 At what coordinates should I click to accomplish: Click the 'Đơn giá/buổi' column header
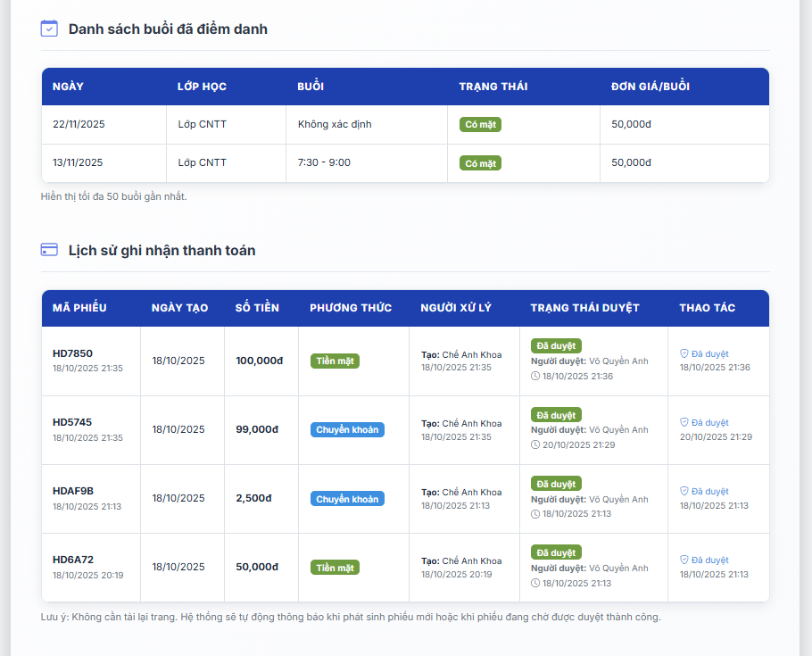click(650, 87)
